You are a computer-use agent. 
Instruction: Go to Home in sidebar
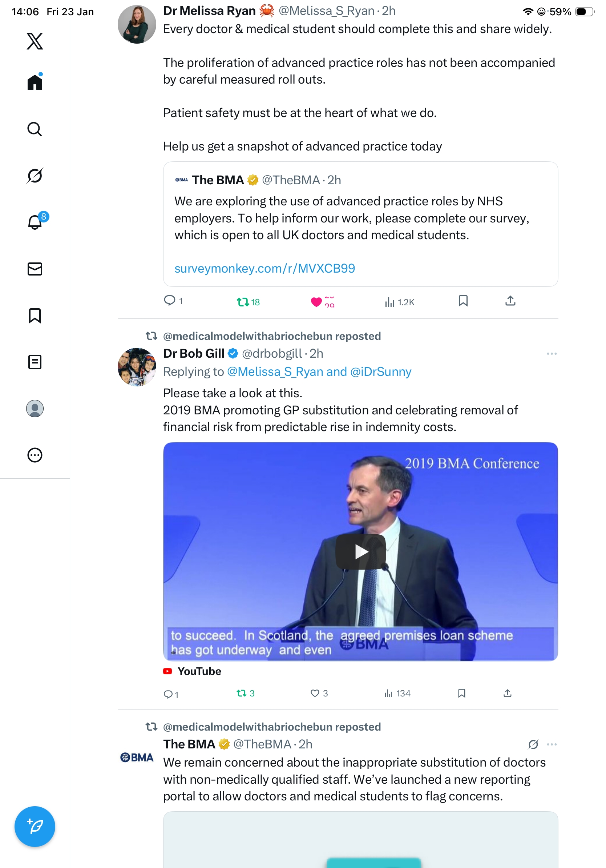click(35, 81)
